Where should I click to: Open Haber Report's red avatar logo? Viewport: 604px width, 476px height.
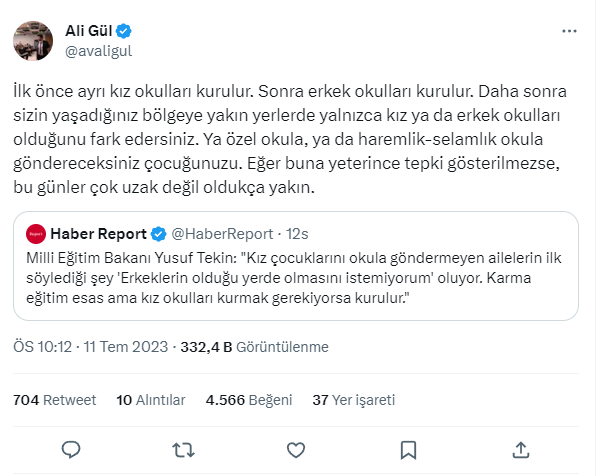[36, 235]
